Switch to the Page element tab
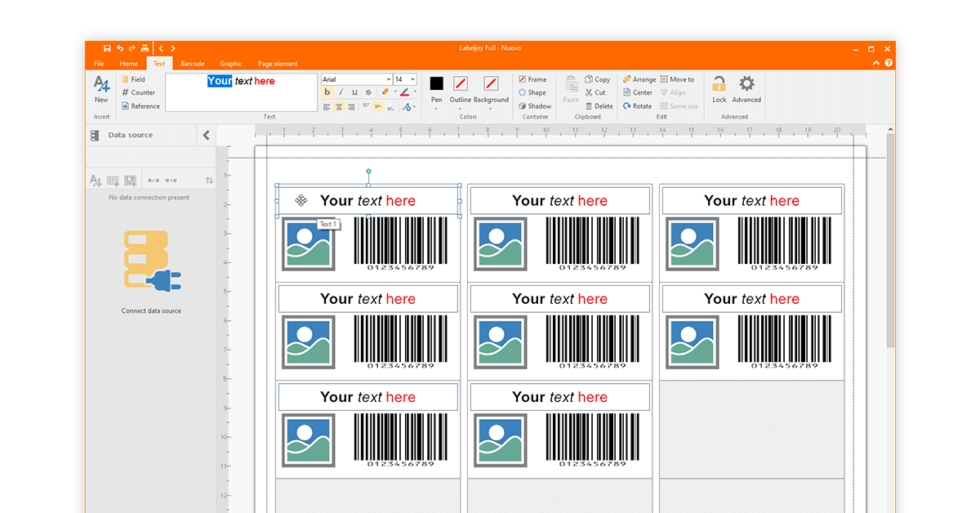This screenshot has height=513, width=980. [x=278, y=64]
